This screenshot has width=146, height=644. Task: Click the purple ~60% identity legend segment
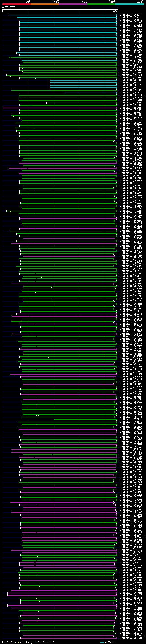tap(73, 4)
